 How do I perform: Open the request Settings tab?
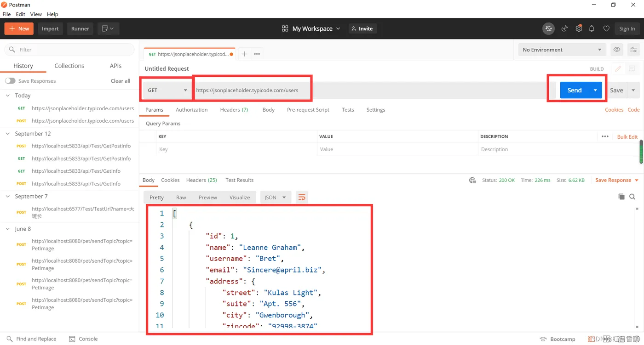pyautogui.click(x=376, y=110)
